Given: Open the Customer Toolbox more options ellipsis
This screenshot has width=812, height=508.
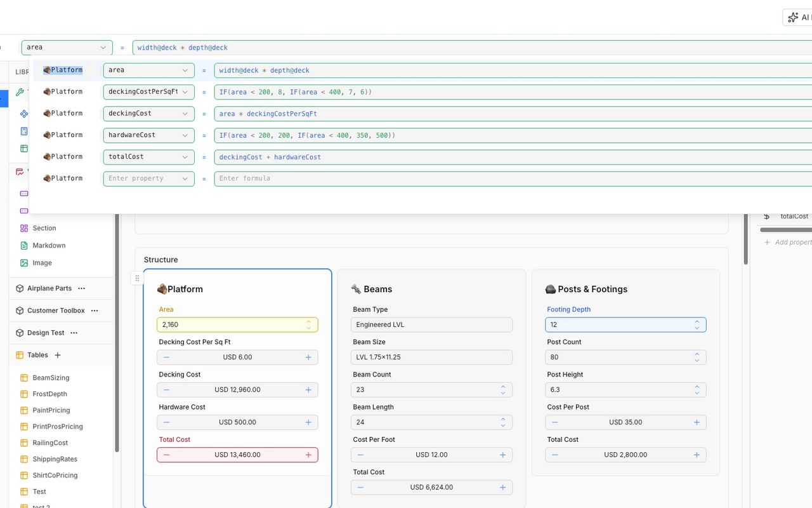Looking at the screenshot, I should [95, 311].
